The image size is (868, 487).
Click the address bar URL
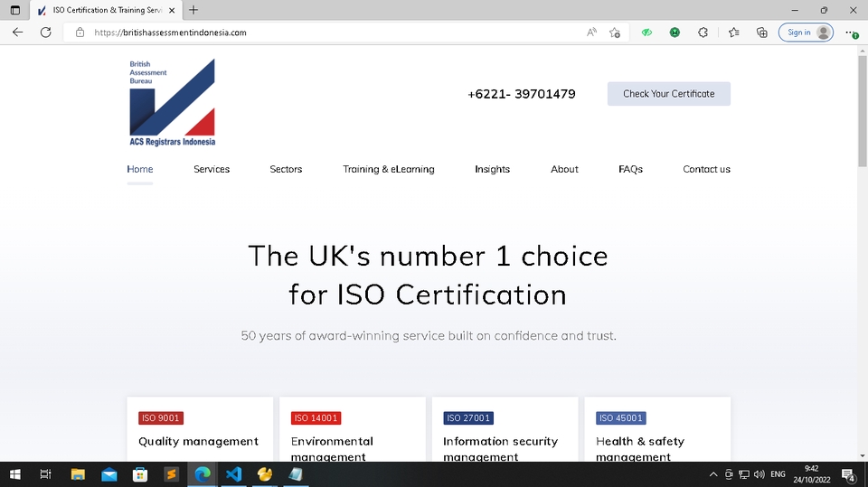click(170, 33)
